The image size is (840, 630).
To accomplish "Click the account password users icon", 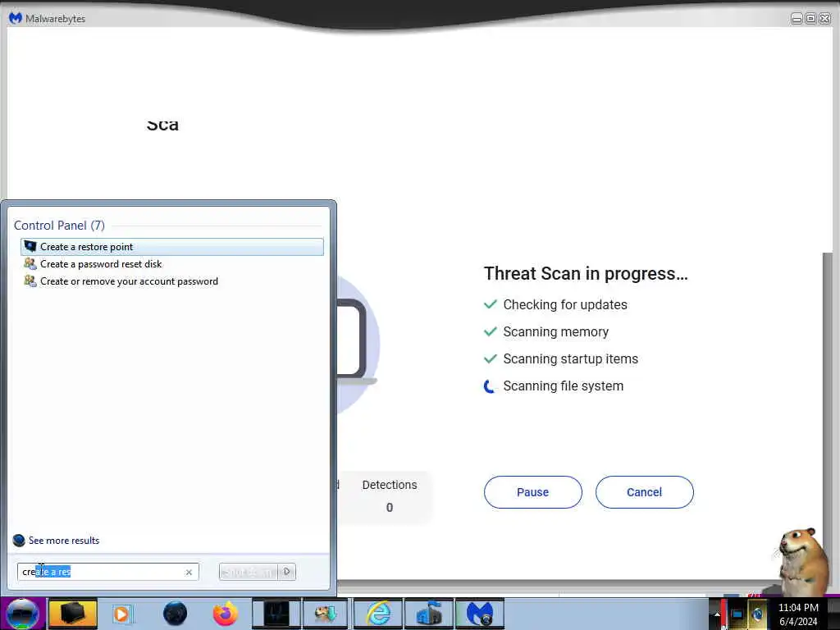I will [x=30, y=281].
